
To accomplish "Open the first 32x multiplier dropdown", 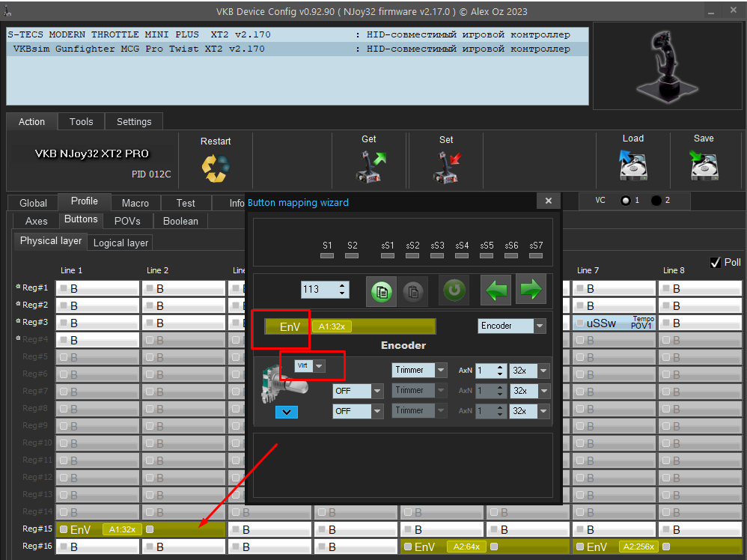I will (543, 371).
